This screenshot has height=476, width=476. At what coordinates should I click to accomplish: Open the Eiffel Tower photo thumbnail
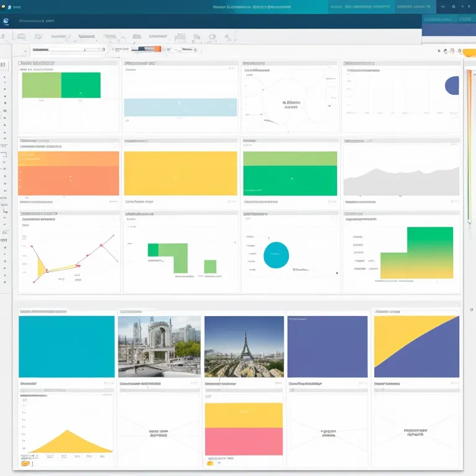(244, 346)
